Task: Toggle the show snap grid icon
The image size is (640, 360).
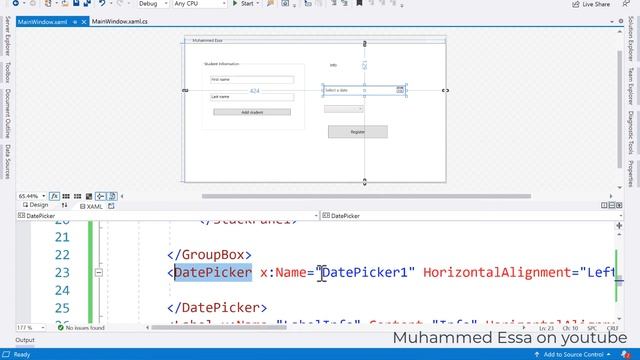Action: pos(66,196)
